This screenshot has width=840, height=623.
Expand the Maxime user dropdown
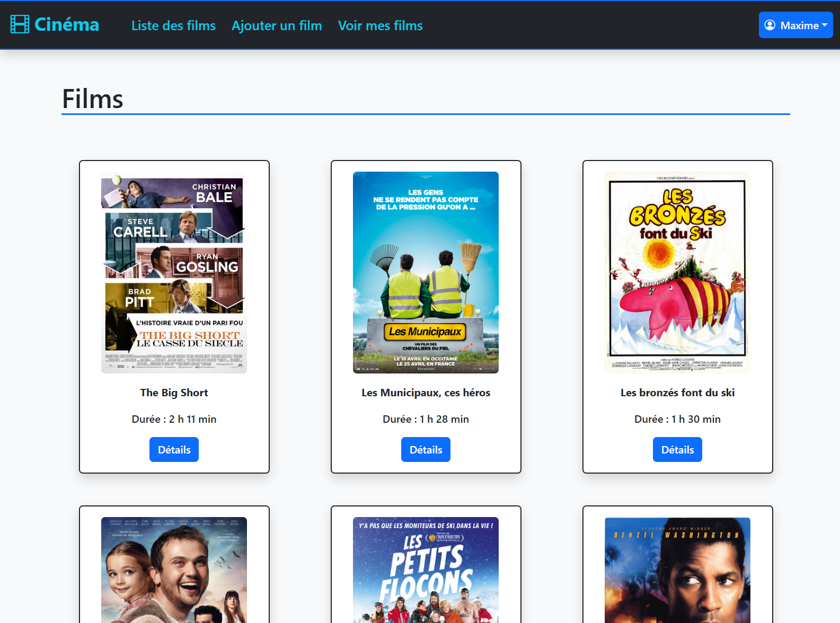point(795,25)
